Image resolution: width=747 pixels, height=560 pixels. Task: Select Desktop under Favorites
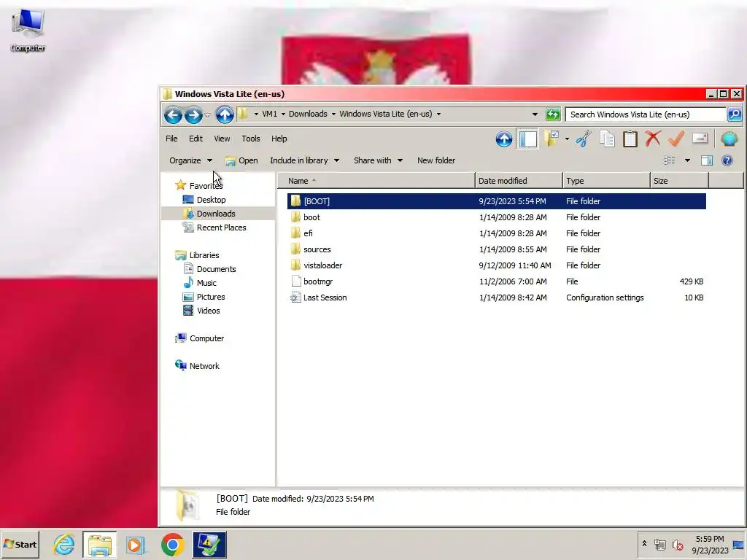point(211,200)
